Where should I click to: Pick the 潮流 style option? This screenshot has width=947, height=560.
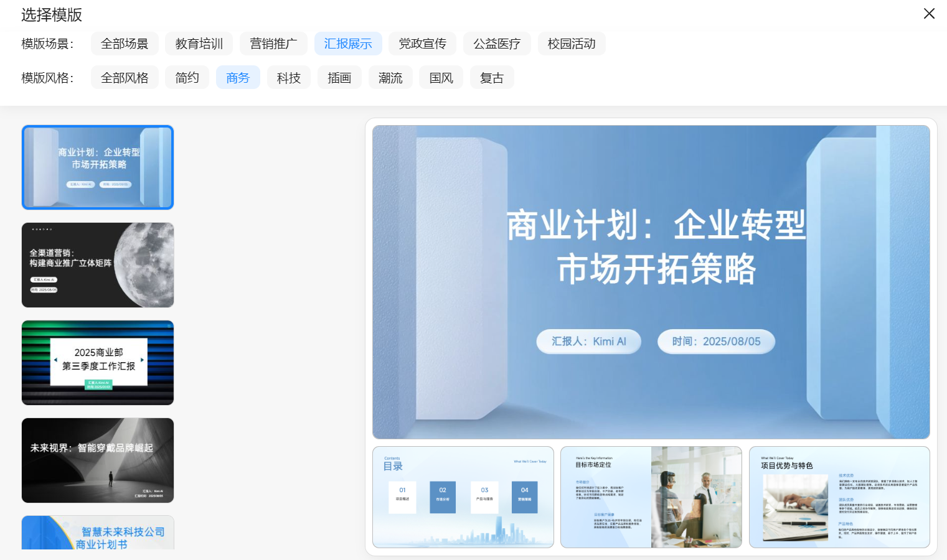pos(390,78)
